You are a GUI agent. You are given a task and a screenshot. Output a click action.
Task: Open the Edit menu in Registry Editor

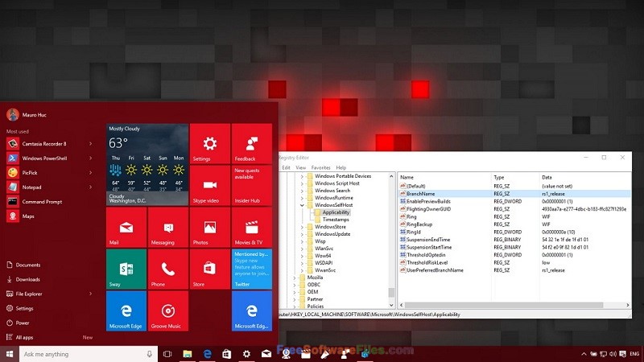[x=286, y=167]
